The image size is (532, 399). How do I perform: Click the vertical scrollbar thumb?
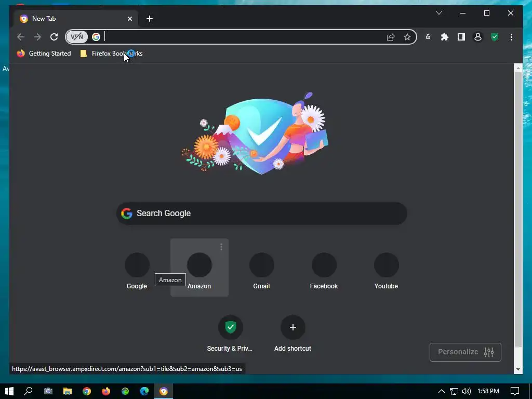(x=518, y=209)
